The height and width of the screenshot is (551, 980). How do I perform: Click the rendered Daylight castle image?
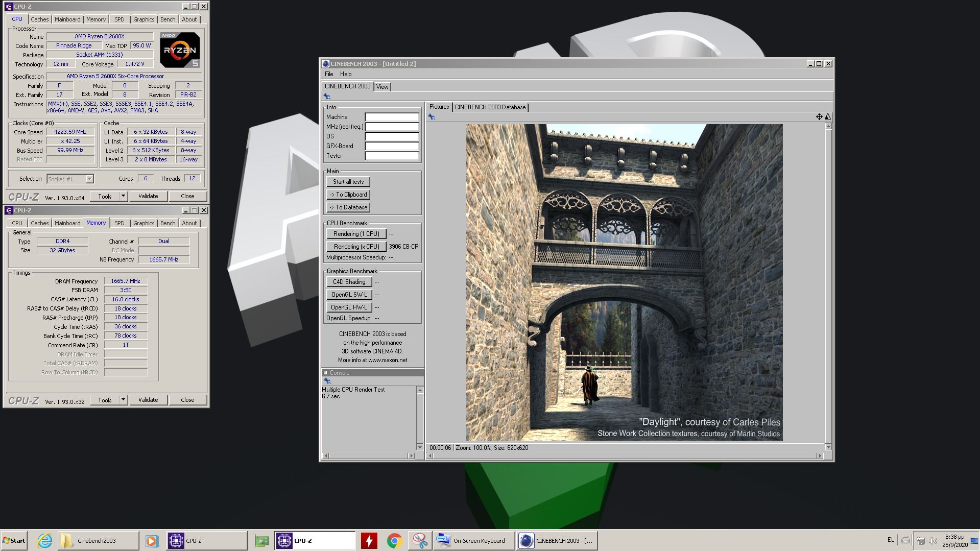pyautogui.click(x=624, y=282)
